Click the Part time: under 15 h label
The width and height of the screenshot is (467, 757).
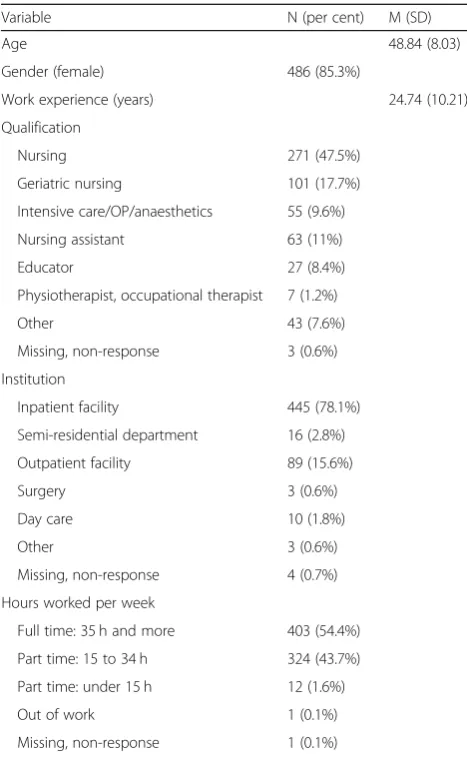(x=84, y=687)
